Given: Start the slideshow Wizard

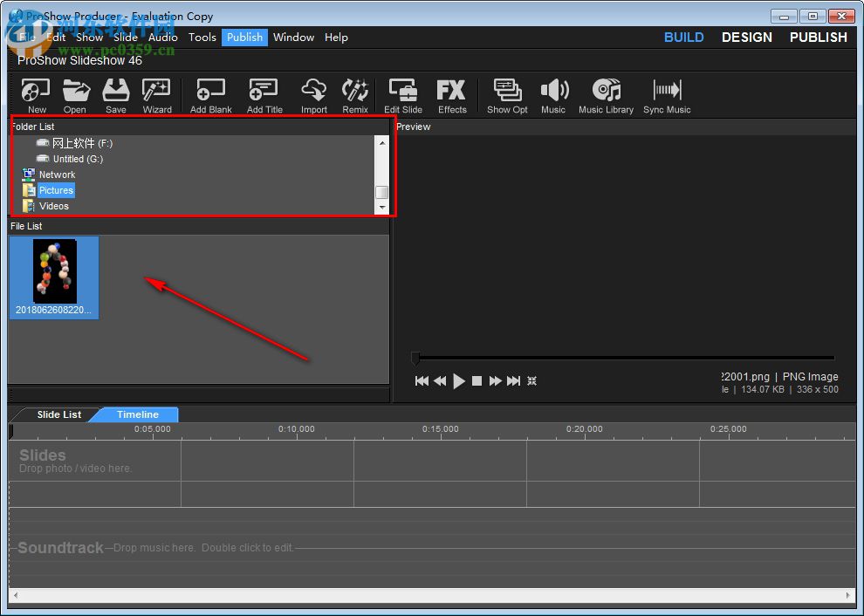Looking at the screenshot, I should (156, 94).
